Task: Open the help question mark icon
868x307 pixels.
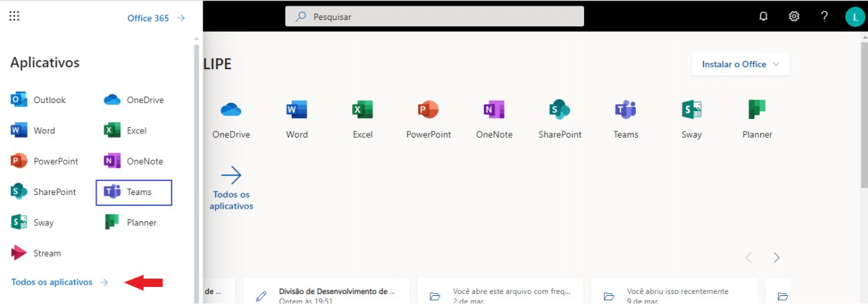Action: pos(824,17)
